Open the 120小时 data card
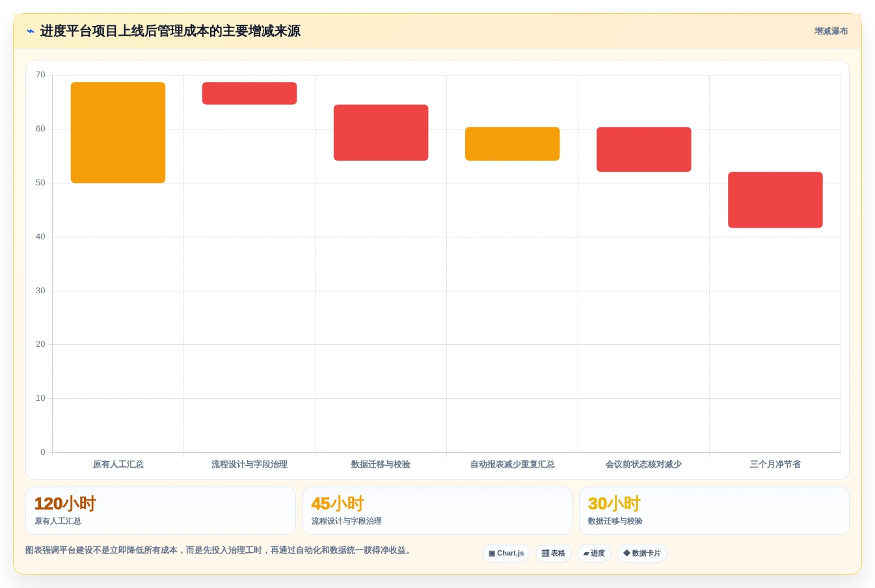Screen dimensions: 875x588 coord(161,511)
